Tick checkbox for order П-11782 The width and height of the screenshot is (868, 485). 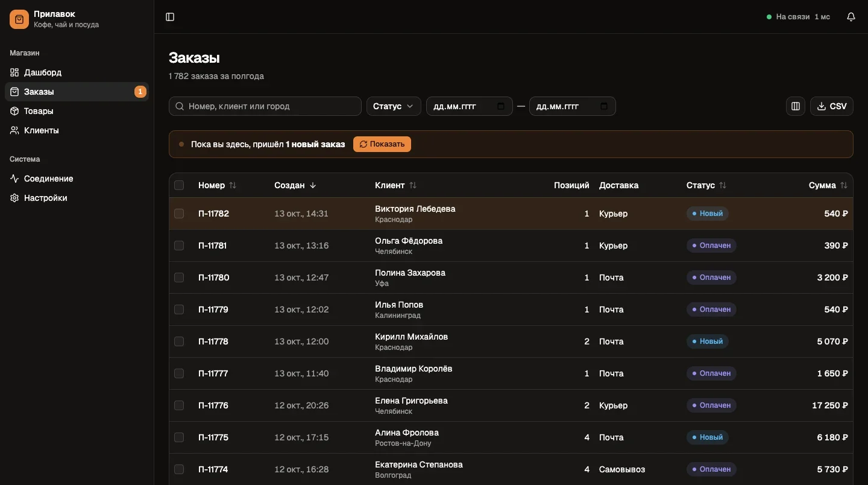tap(179, 214)
